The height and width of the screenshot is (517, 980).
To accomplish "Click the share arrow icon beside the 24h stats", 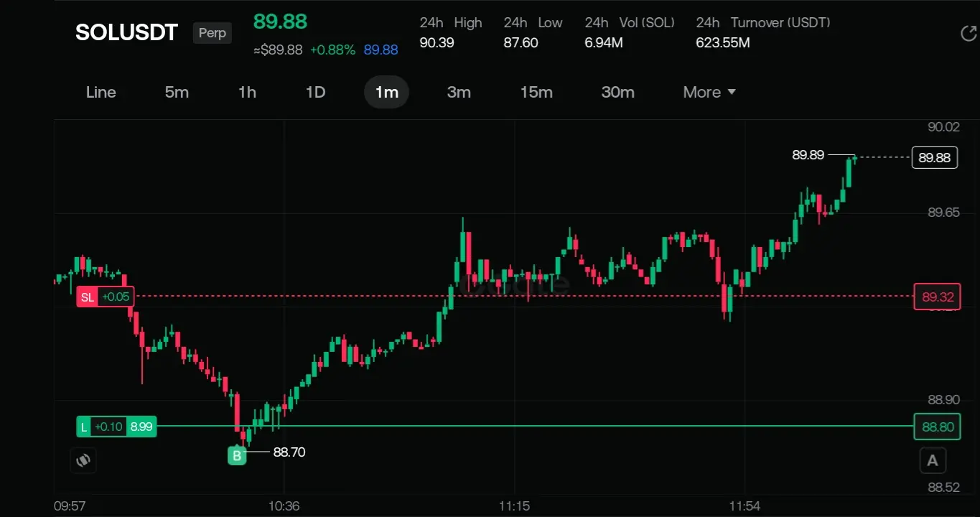I will tap(968, 33).
